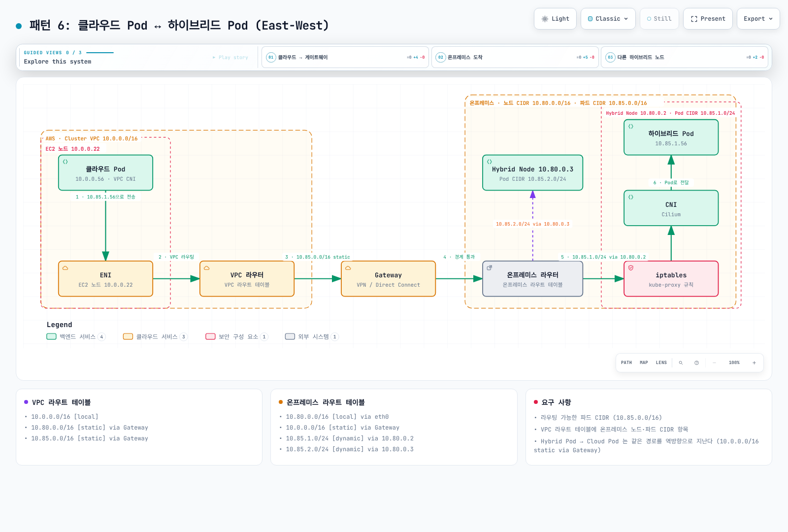Click the cloud icon on Gateway node
788x532 pixels.
click(x=348, y=268)
